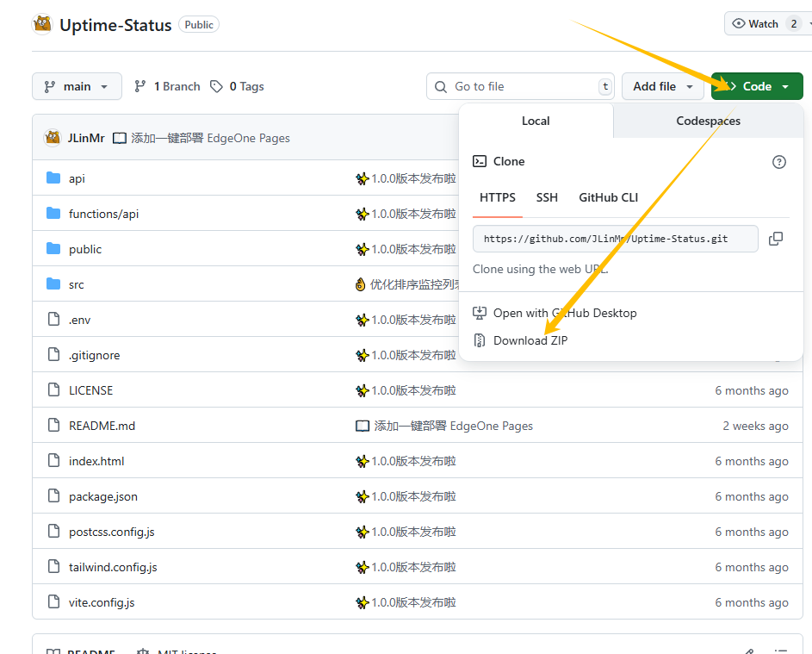Click the tailwind.config.js file icon

coord(53,566)
